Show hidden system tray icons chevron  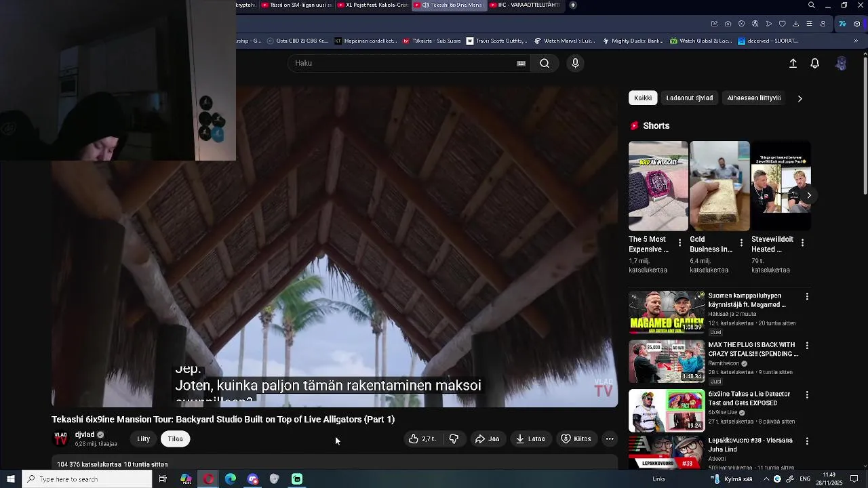pos(766,479)
